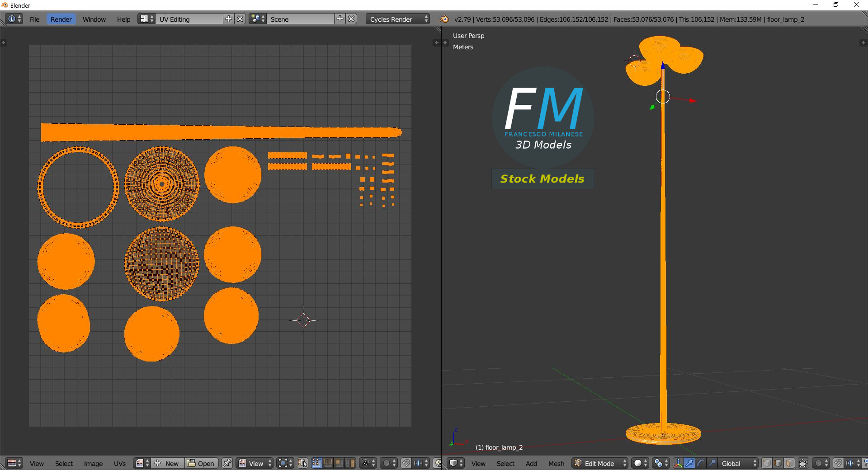Screen dimensions: 868x470
Task: Open the 3D viewport Select menu
Action: tap(505, 463)
